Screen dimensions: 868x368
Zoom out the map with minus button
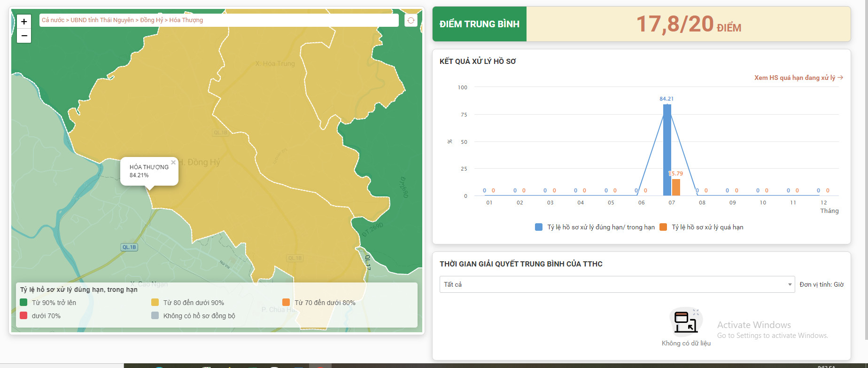click(x=24, y=36)
